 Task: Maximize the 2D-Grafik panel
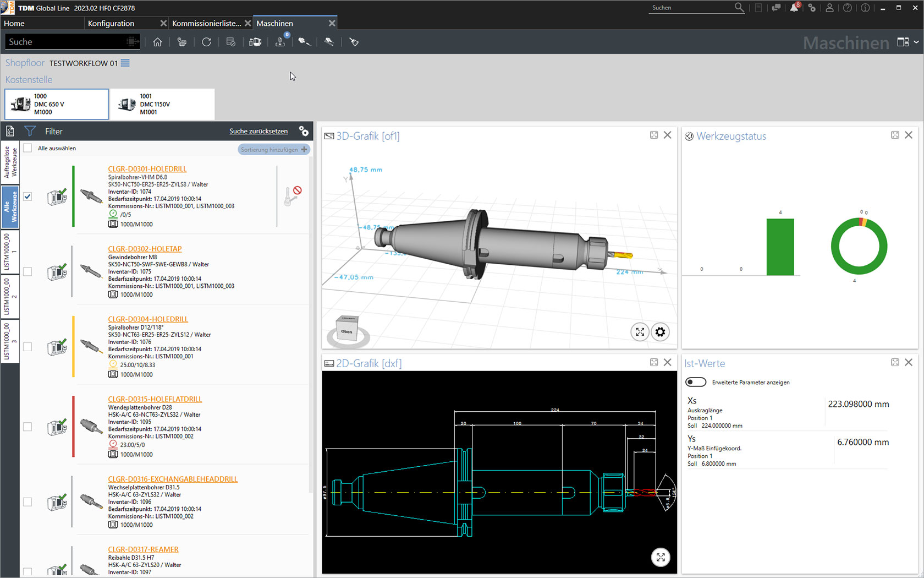click(x=654, y=362)
